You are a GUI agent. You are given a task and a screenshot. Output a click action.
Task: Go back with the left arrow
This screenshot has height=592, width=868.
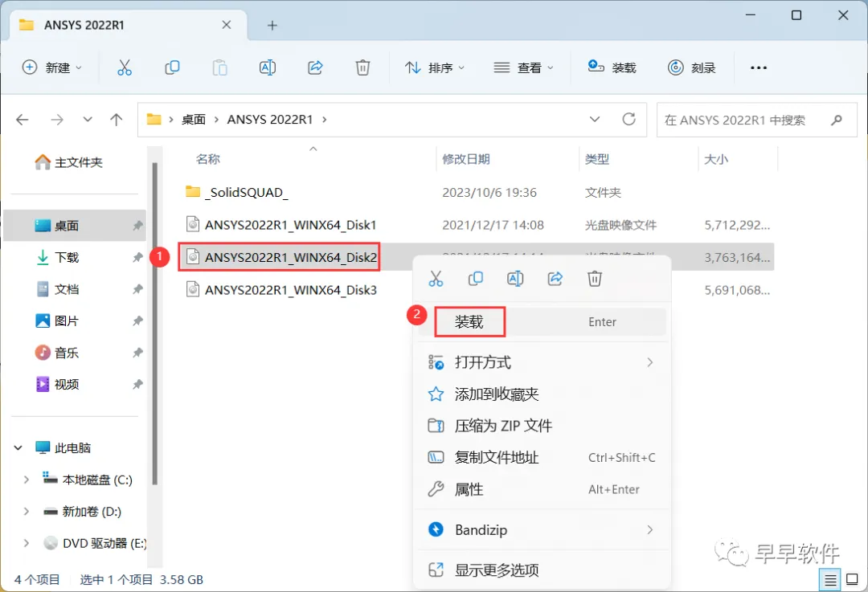click(x=23, y=120)
